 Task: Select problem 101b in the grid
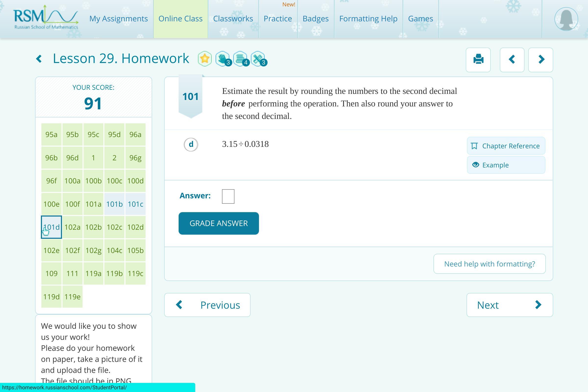coord(114,204)
